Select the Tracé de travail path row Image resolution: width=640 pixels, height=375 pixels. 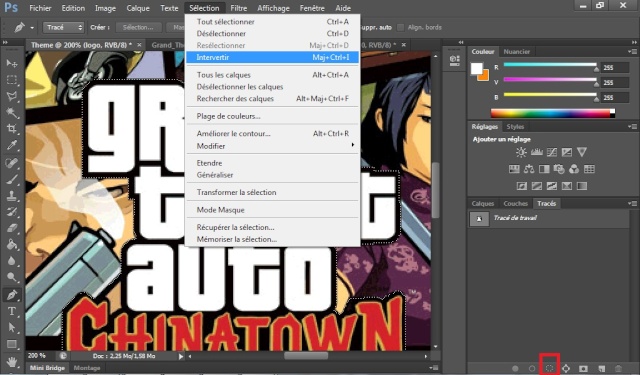coord(549,218)
